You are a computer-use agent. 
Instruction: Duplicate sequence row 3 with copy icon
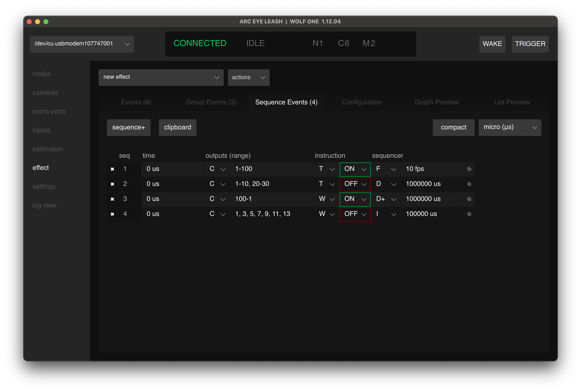tap(469, 199)
